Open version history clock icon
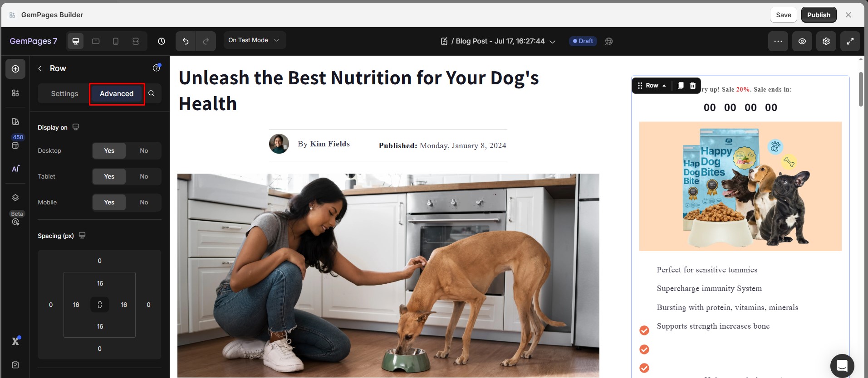This screenshot has width=868, height=378. (162, 41)
